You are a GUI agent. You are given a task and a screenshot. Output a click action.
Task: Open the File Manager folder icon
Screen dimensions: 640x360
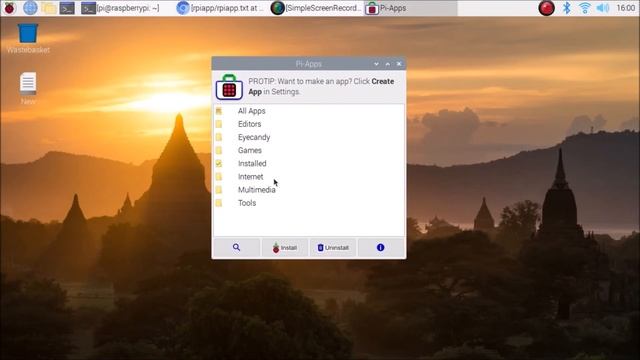click(x=49, y=8)
